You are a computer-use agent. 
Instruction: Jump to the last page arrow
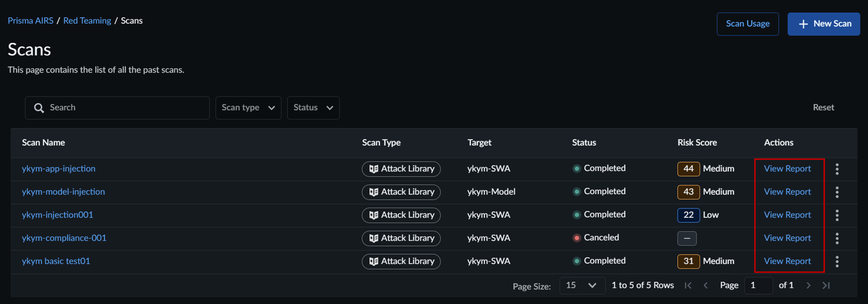tap(826, 286)
